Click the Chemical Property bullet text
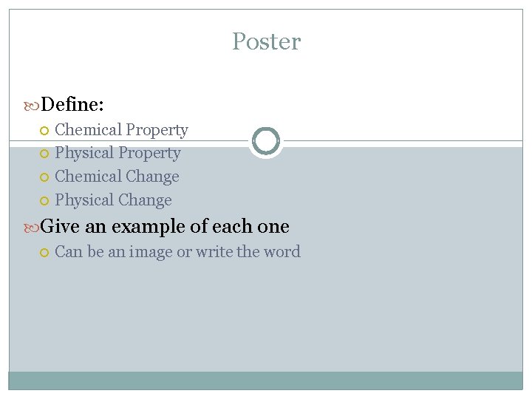532x399 pixels. point(121,130)
